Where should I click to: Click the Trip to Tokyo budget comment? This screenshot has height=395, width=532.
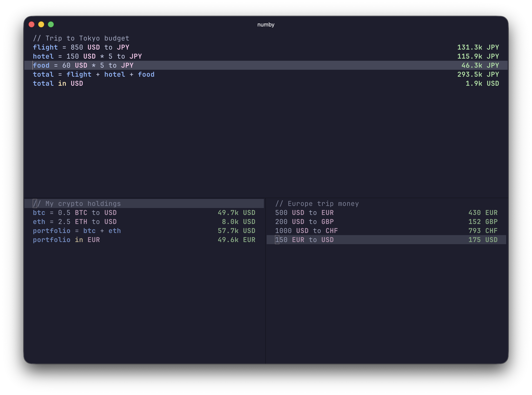tap(81, 38)
